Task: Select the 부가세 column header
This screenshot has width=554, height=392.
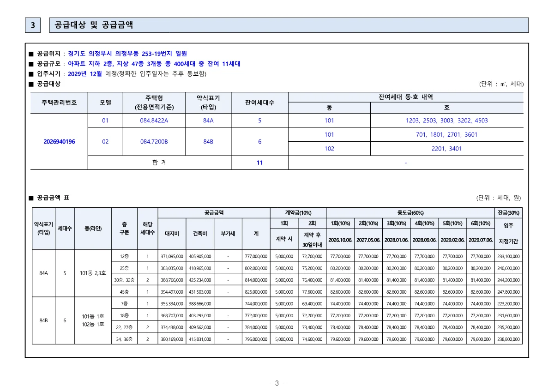Action: (x=228, y=234)
